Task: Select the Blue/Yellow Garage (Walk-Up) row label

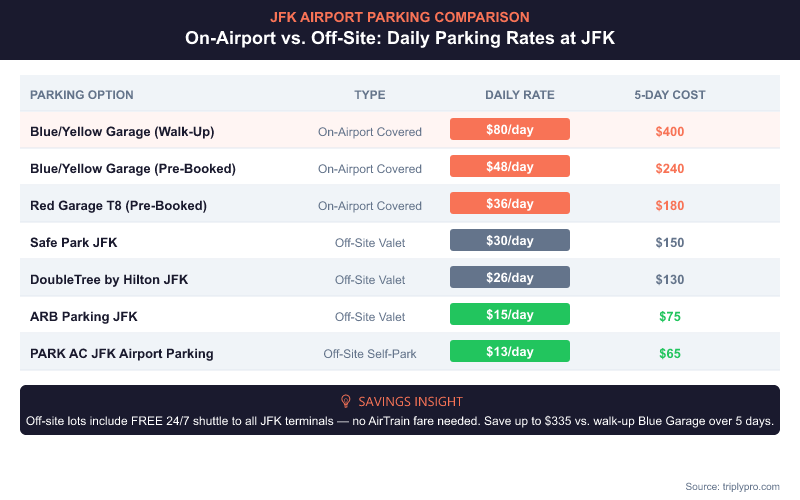Action: tap(123, 132)
